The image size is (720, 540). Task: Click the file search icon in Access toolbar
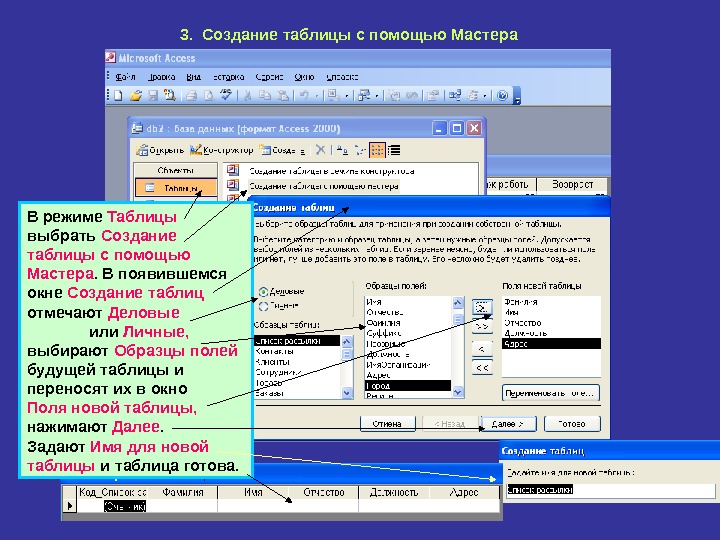[170, 96]
